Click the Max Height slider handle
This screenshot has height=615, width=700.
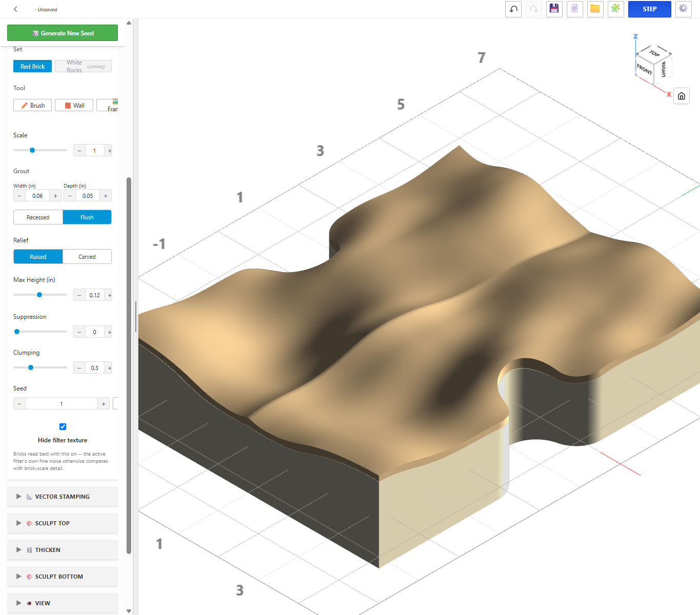pyautogui.click(x=39, y=295)
